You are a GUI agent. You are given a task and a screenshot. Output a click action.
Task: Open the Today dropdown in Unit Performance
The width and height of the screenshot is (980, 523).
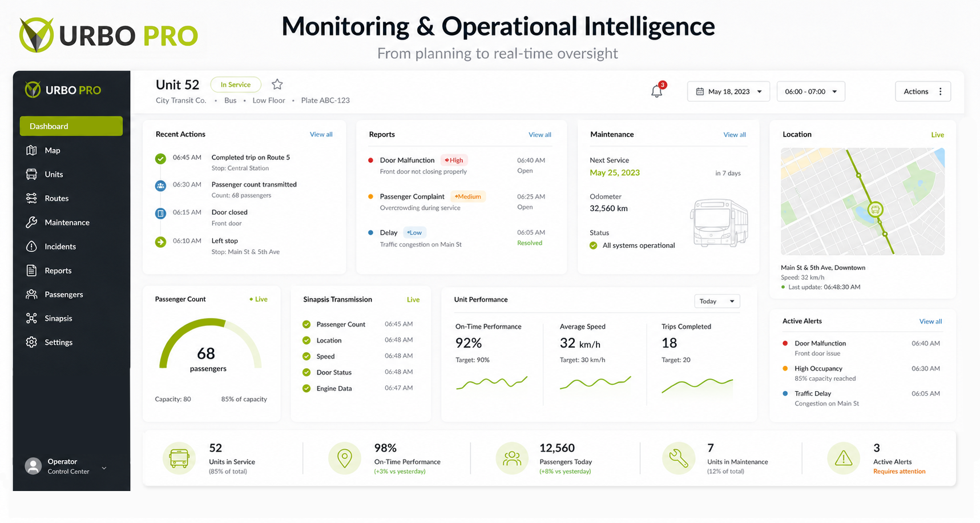tap(717, 301)
